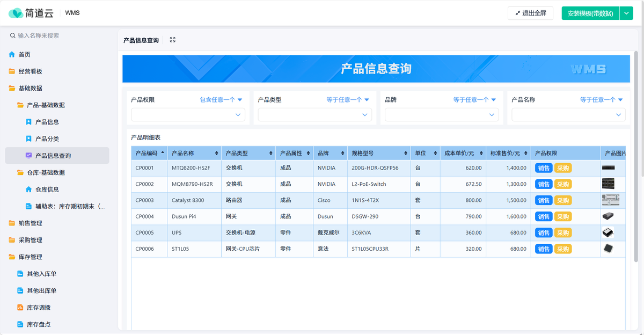The image size is (644, 335).
Task: Expand arrow next to 安装模板 button
Action: coord(626,13)
